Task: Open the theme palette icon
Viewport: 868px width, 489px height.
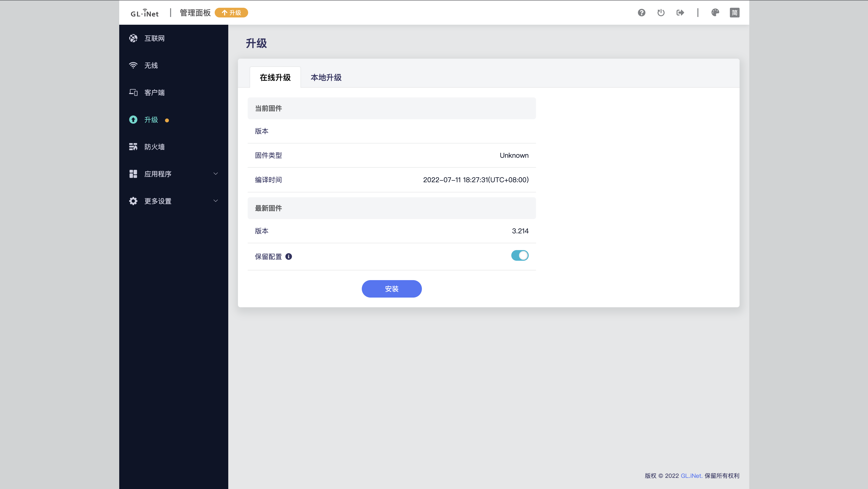Action: pyautogui.click(x=715, y=13)
